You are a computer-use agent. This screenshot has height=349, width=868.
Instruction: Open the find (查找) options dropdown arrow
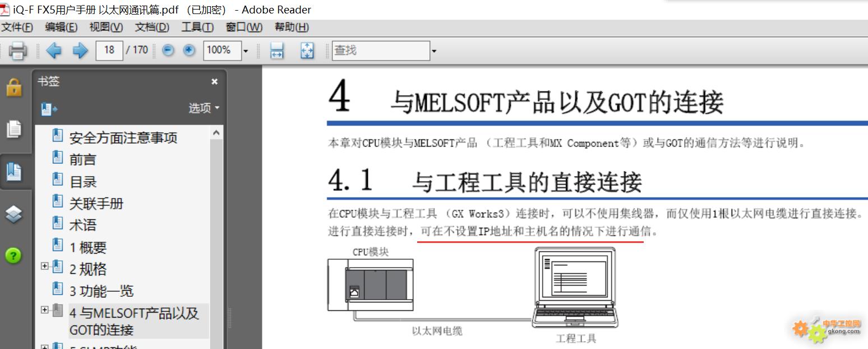433,51
